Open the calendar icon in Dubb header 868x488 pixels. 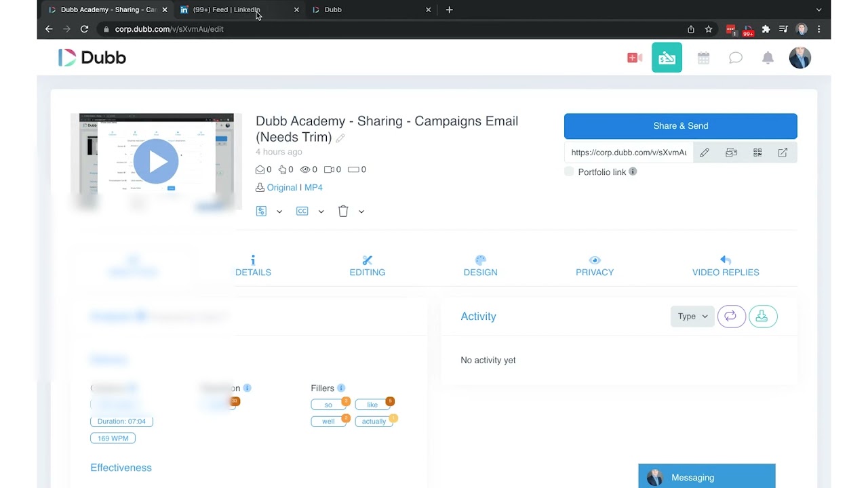pos(703,58)
